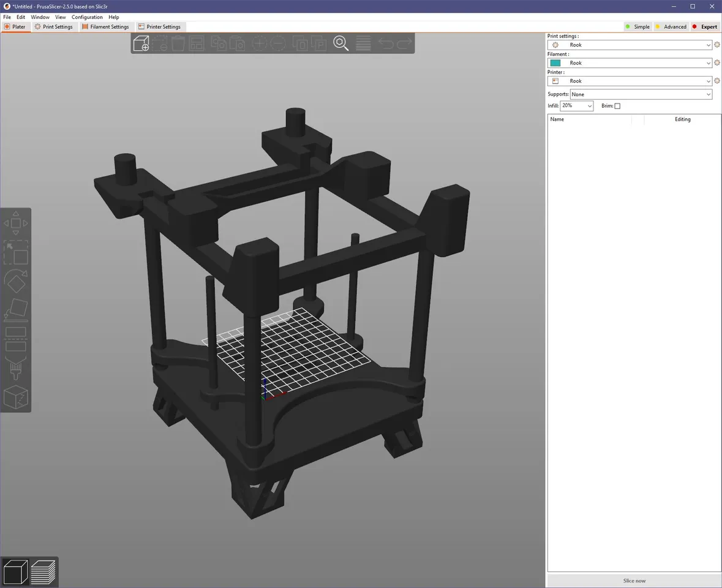
Task: Click the Remove instance minus icon
Action: click(x=278, y=43)
